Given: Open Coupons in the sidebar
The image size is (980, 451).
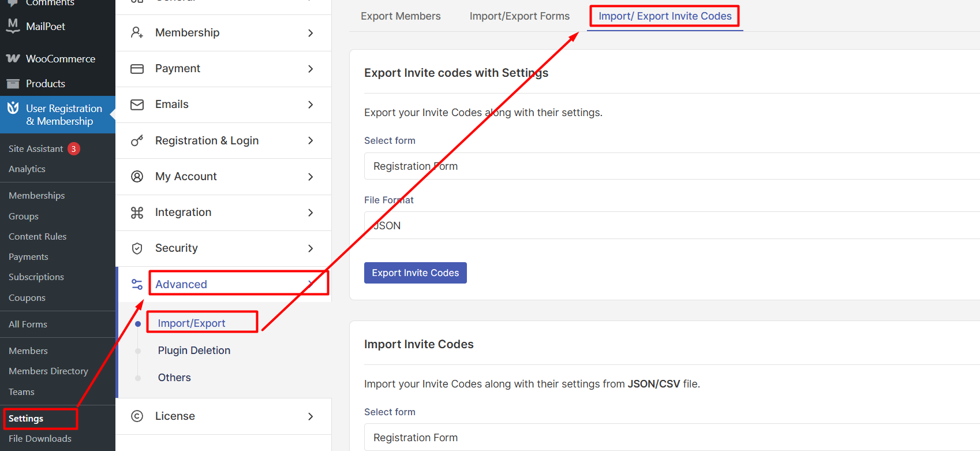Looking at the screenshot, I should 27,297.
